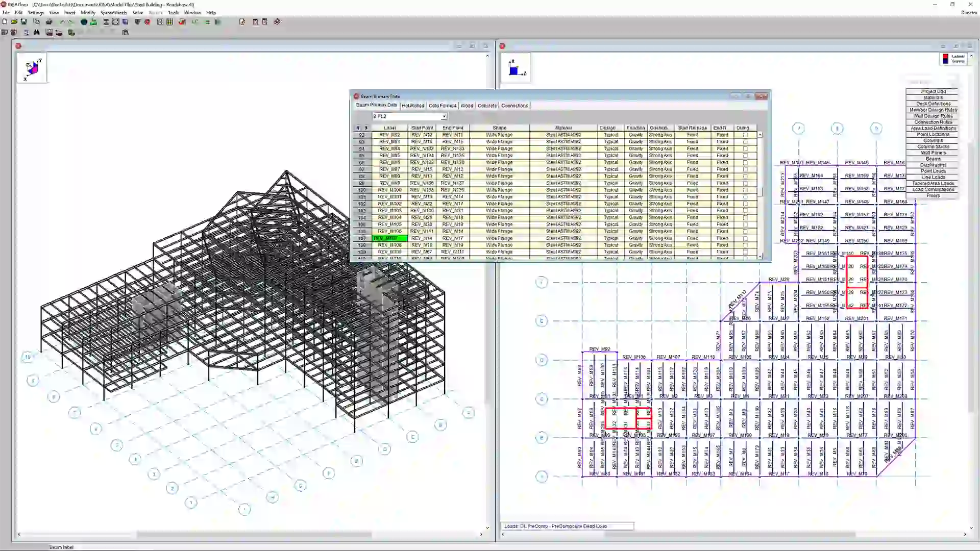This screenshot has height=551, width=980.
Task: Switch to the Hot Rolled tab
Action: 412,106
